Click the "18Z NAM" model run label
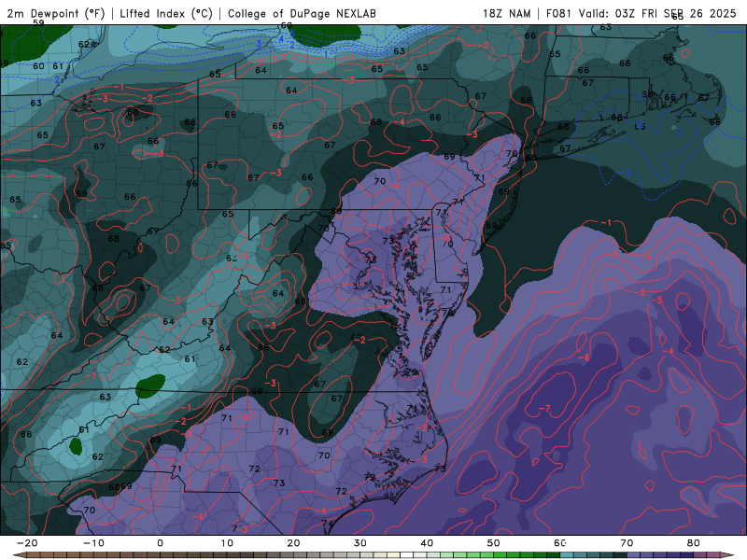 pos(506,13)
